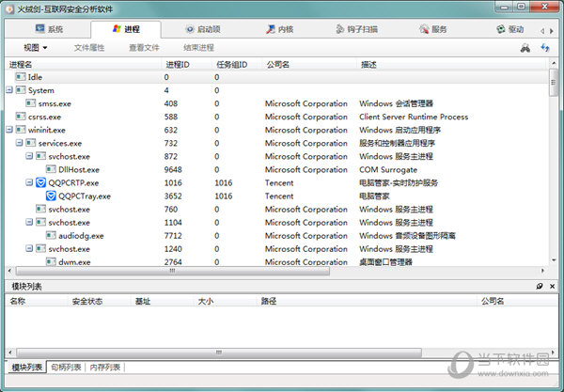Image resolution: width=564 pixels, height=392 pixels.
Task: Open the 视图 dropdown menu
Action: [x=36, y=47]
